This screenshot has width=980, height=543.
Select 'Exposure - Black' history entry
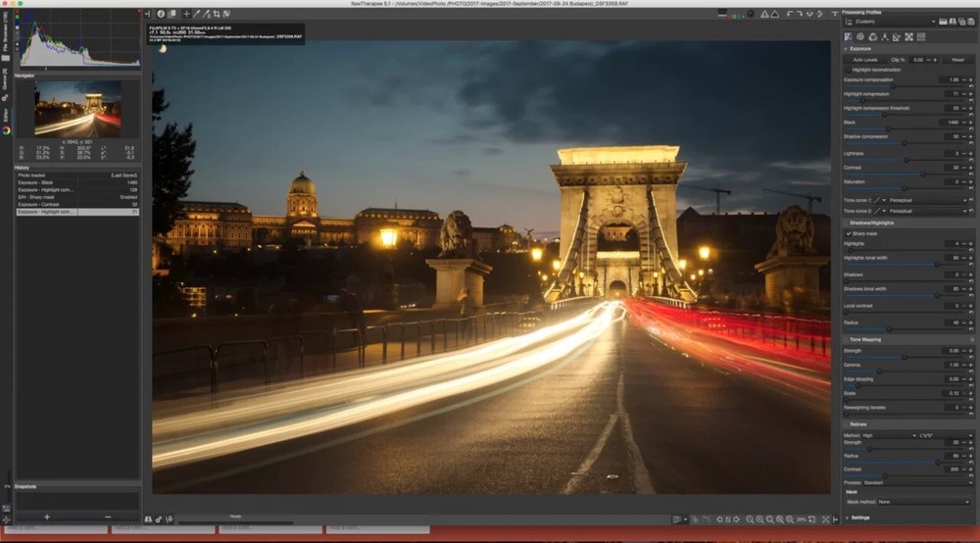pos(77,182)
